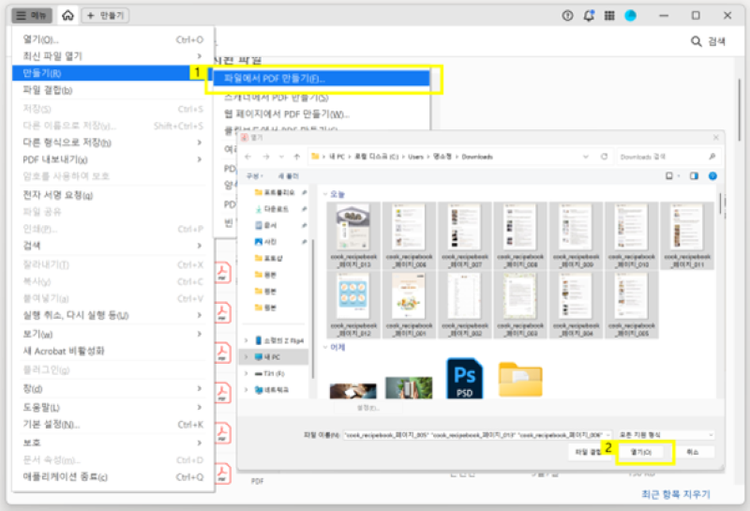
Task: Open the recent locations dropdown arrow
Action: coord(282,156)
